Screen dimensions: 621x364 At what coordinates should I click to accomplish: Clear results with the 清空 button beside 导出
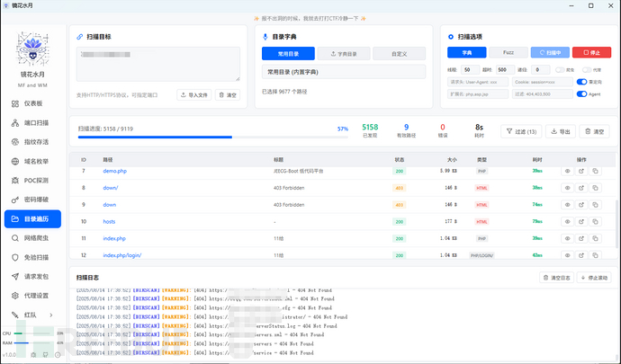tap(595, 131)
